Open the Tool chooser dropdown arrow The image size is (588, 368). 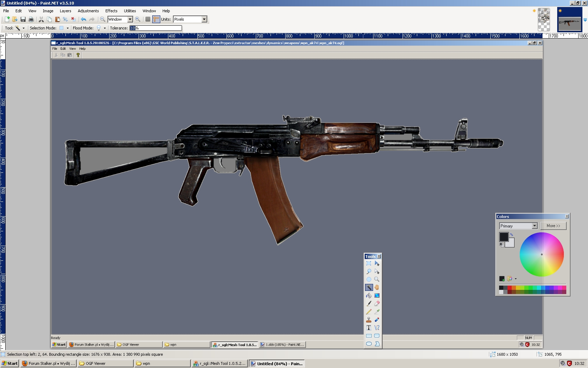click(x=23, y=28)
